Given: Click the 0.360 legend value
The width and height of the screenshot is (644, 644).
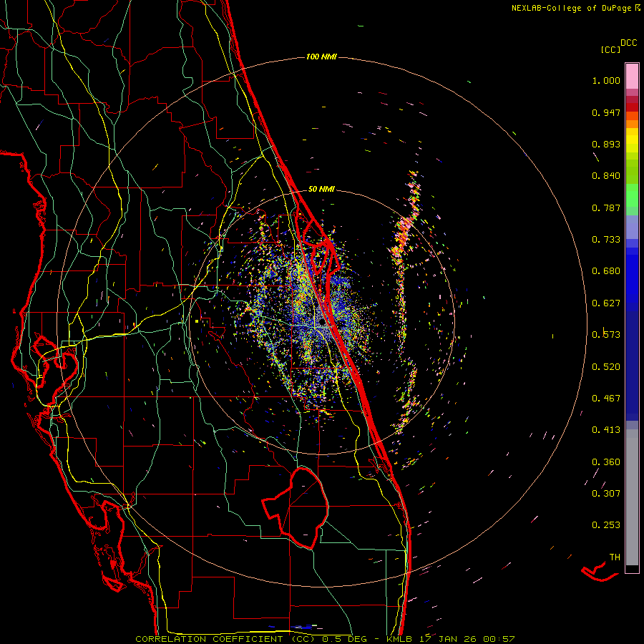Looking at the screenshot, I should pos(606,462).
